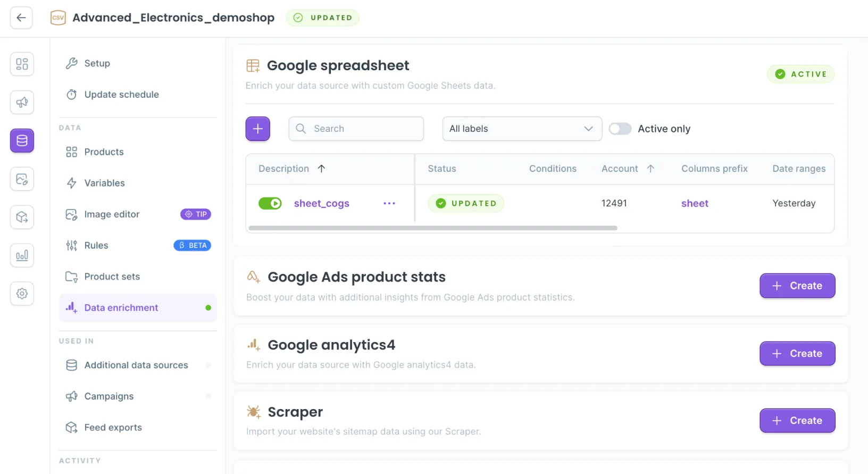Open the feed export box icon in left rail
This screenshot has width=868, height=474.
[22, 217]
